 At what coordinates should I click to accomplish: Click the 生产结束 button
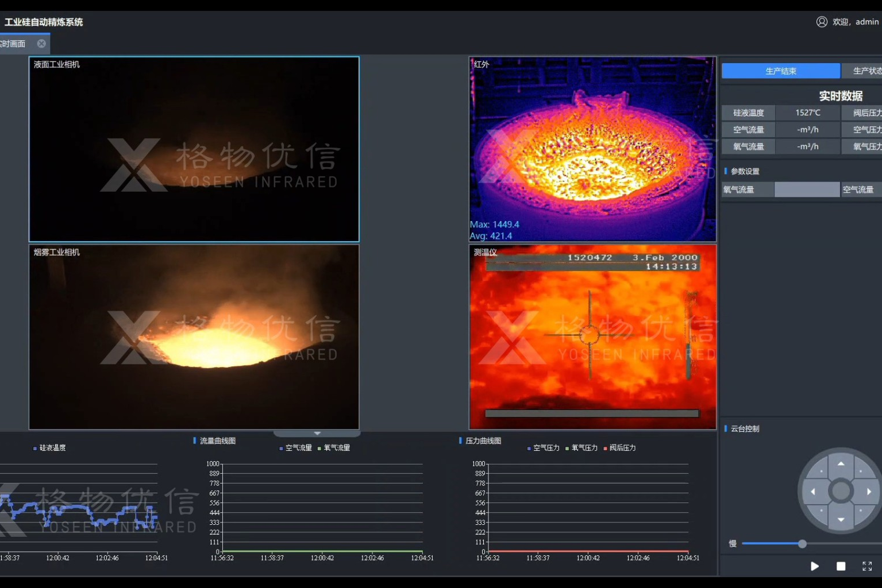pos(780,71)
